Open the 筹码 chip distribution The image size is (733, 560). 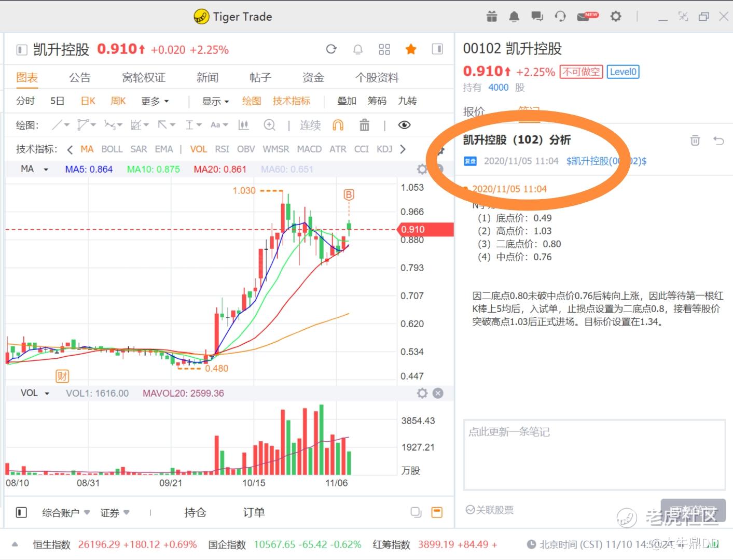tap(377, 101)
